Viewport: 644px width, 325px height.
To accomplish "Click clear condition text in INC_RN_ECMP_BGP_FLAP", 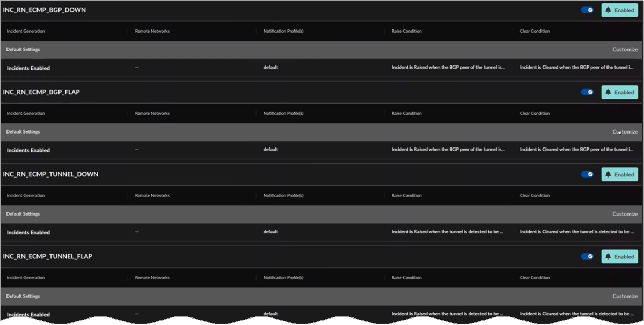I will (577, 150).
